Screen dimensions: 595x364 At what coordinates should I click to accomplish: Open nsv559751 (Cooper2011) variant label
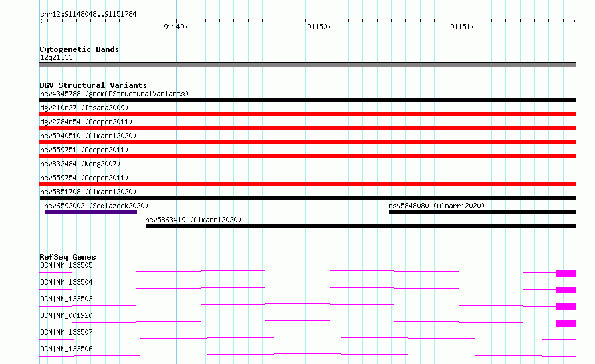pyautogui.click(x=84, y=150)
